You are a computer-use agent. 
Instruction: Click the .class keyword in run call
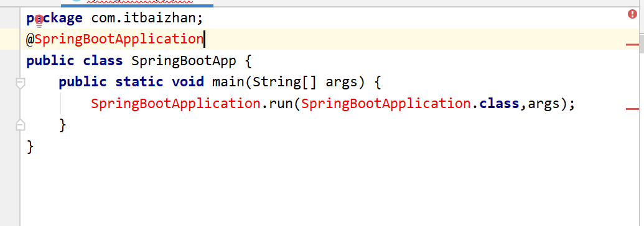click(499, 103)
